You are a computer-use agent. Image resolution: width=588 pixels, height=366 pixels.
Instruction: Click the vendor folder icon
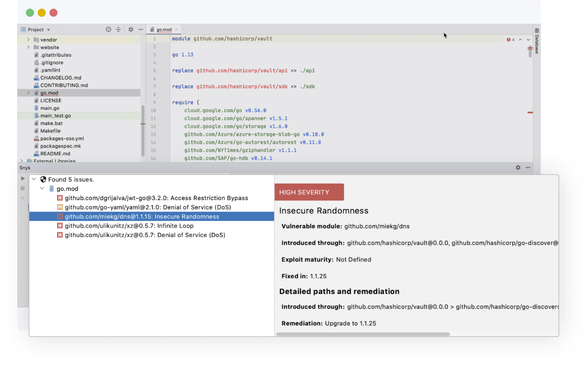click(x=36, y=40)
